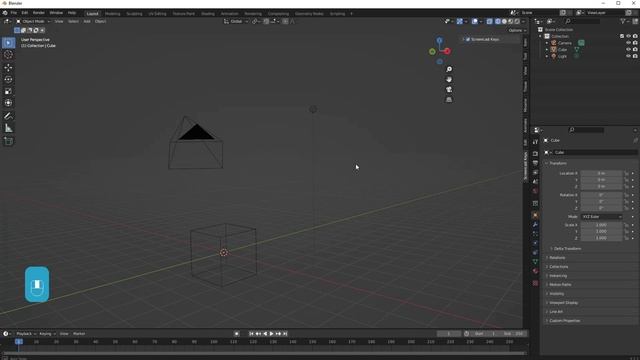Open the Physics properties tab icon
The height and width of the screenshot is (360, 640).
tap(536, 244)
